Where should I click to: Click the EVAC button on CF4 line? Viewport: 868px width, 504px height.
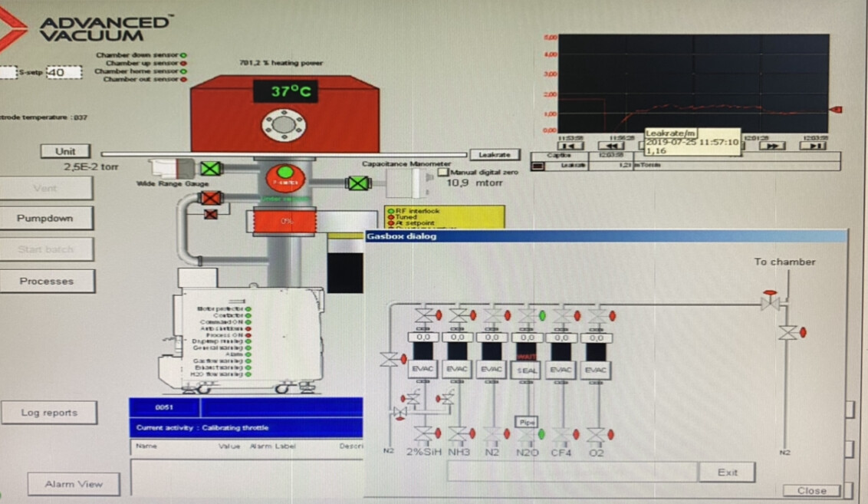[x=561, y=370]
